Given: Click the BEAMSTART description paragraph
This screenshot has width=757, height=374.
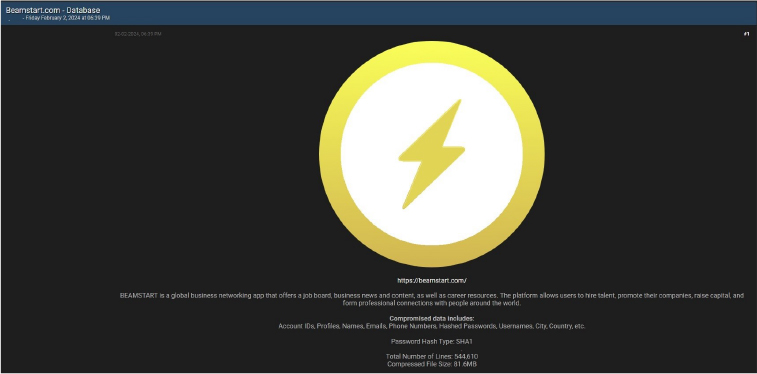Looking at the screenshot, I should (432, 299).
